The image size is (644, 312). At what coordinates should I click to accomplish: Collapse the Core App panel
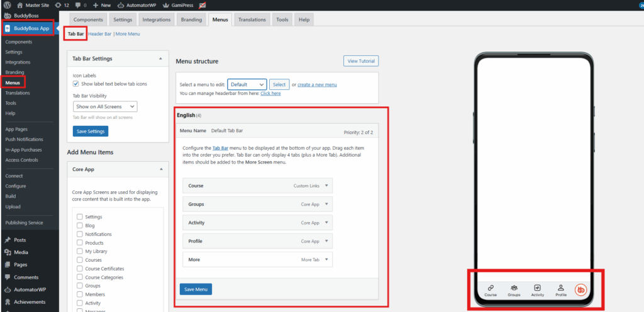coord(160,169)
